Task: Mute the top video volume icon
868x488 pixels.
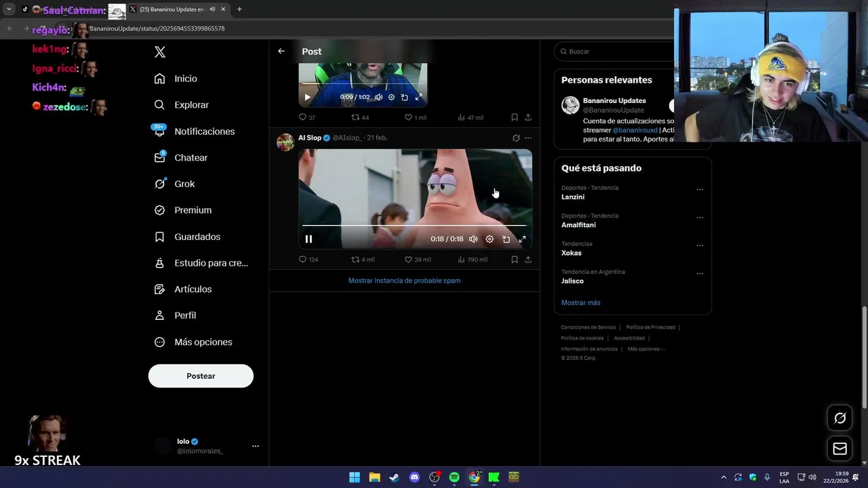Action: coord(378,97)
